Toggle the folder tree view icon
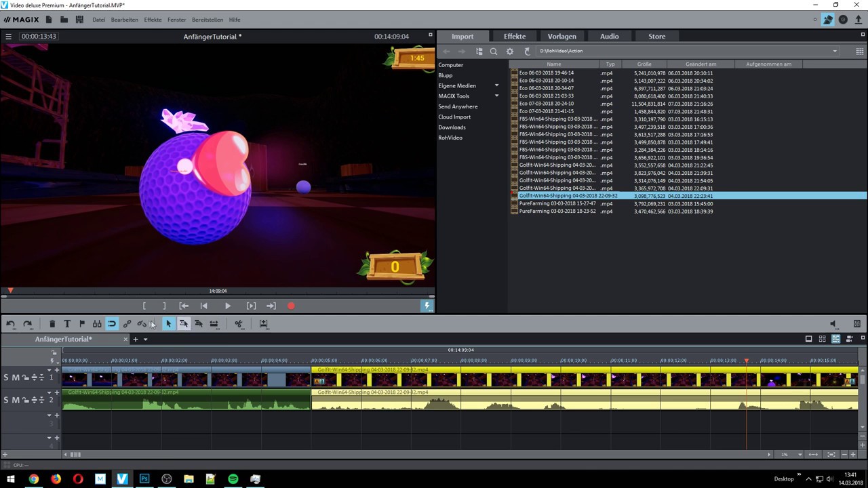This screenshot has width=868, height=488. click(x=479, y=52)
